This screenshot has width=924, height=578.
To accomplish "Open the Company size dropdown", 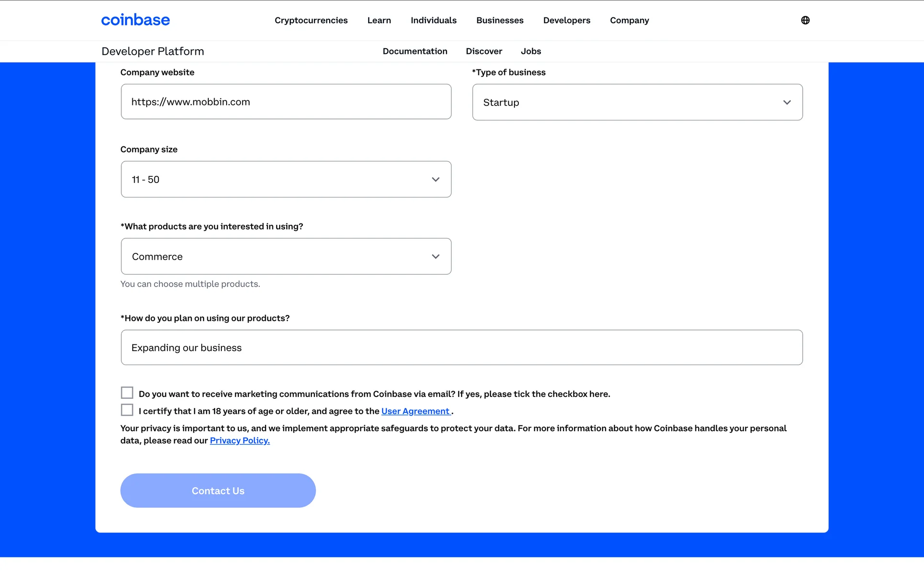I will click(x=286, y=179).
